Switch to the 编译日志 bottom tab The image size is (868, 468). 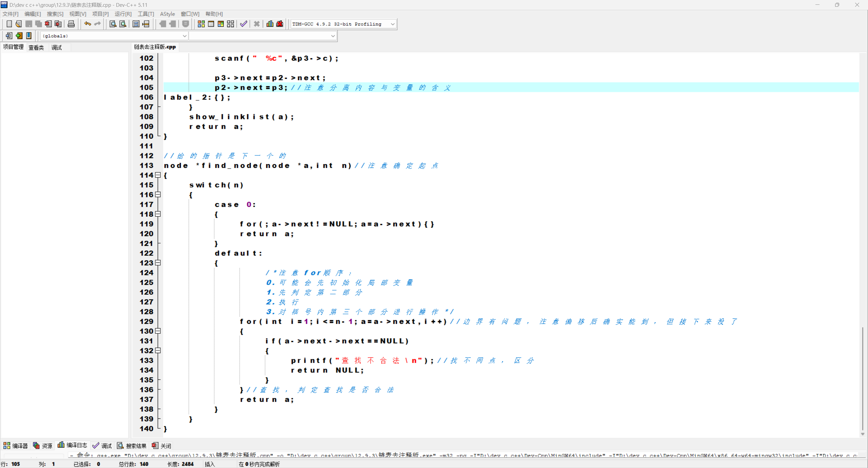73,445
